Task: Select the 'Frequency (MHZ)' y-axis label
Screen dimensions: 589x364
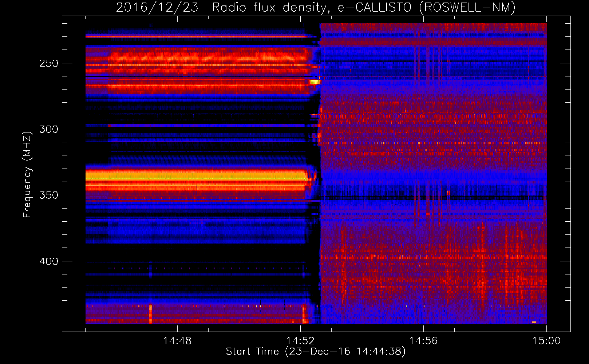Action: (x=28, y=174)
